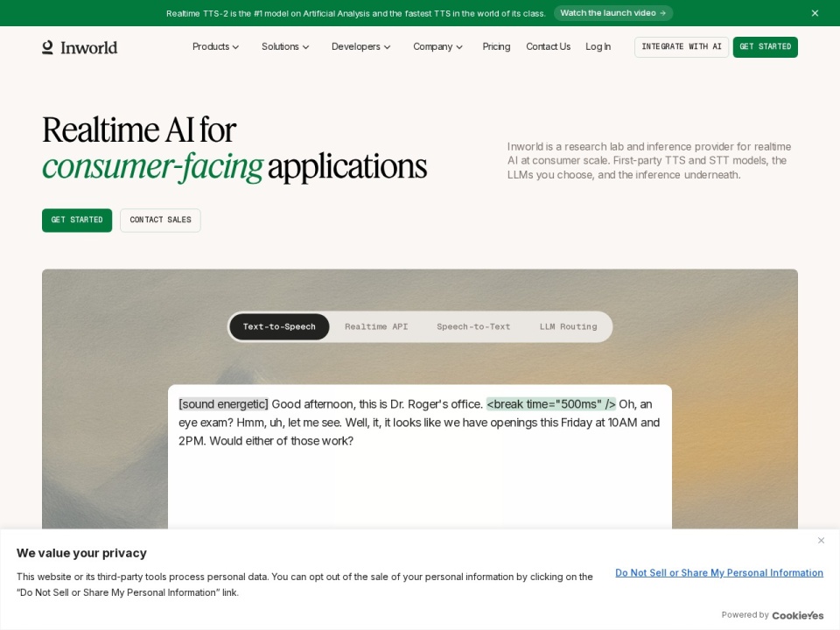Select the Text-to-Speech tab
Viewport: 840px width, 630px height.
pyautogui.click(x=279, y=326)
